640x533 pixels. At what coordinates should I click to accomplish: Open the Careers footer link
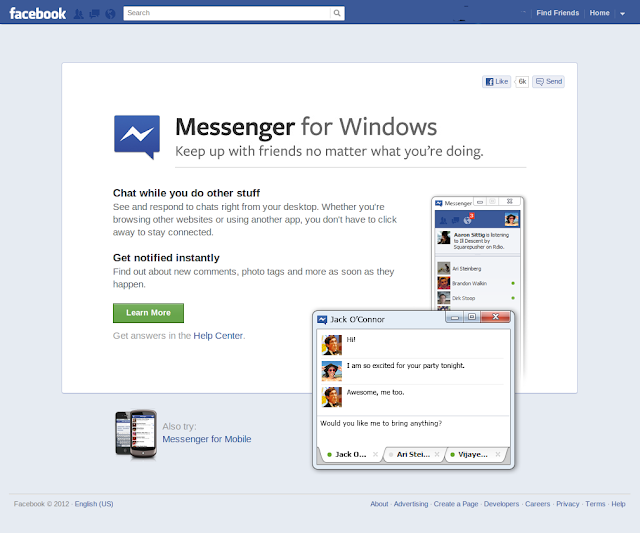(538, 504)
